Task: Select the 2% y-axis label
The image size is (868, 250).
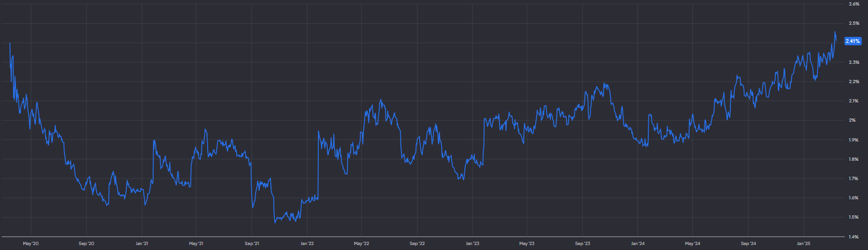Action: pos(852,120)
